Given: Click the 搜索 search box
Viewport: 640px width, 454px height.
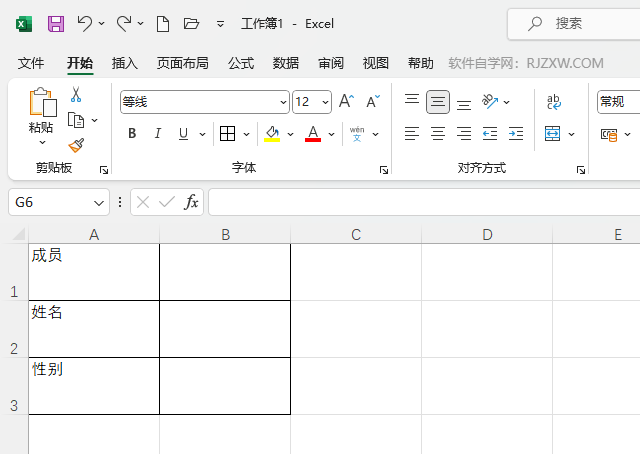Looking at the screenshot, I should pos(574,24).
